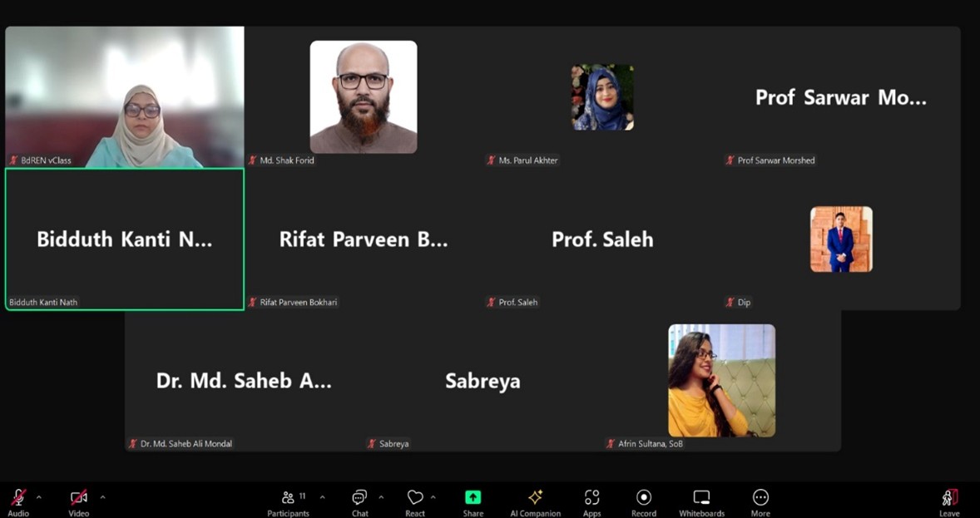Select the Bidduth Kanti Nath participant tile

(125, 239)
